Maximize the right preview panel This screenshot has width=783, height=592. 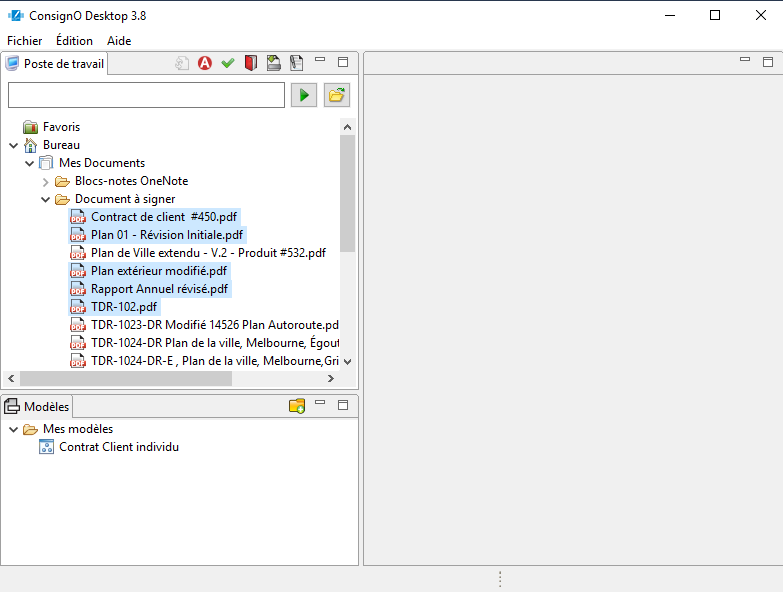pyautogui.click(x=768, y=62)
